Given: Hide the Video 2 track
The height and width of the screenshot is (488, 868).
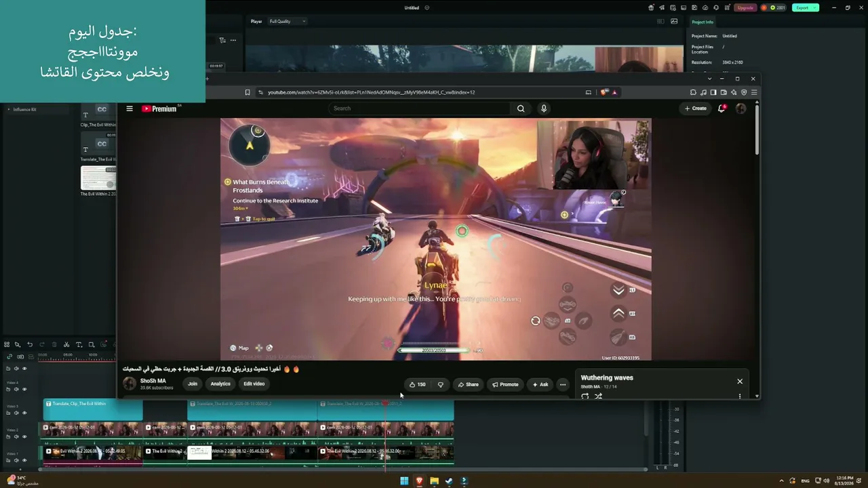Looking at the screenshot, I should pyautogui.click(x=24, y=436).
